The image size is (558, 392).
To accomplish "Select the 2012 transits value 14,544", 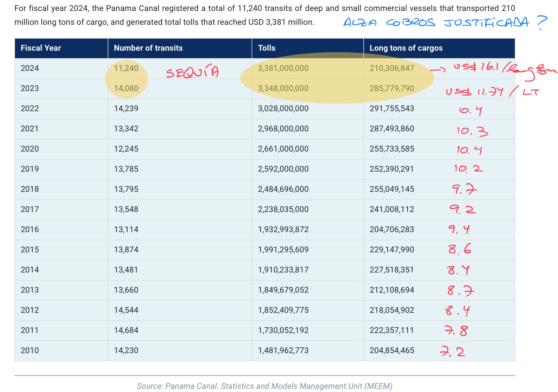I will click(126, 310).
